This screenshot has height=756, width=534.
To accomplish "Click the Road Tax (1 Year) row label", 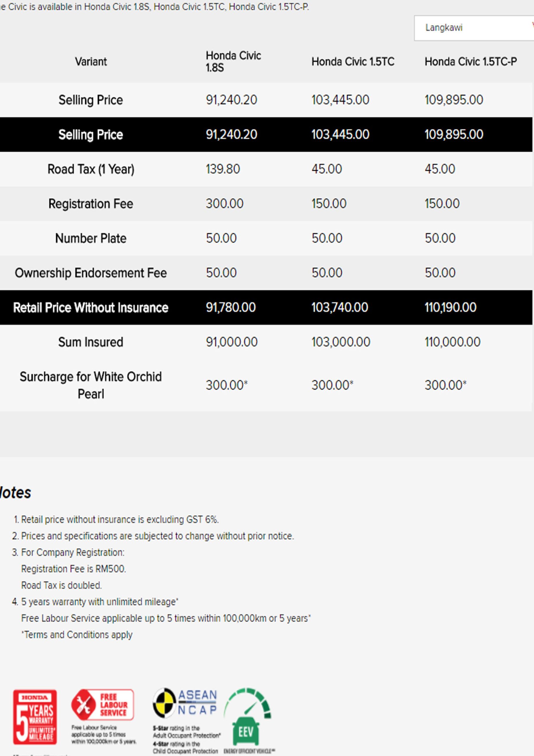I will click(91, 169).
